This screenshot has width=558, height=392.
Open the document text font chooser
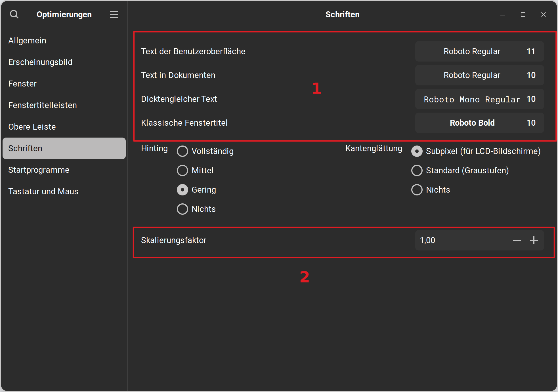pos(479,75)
